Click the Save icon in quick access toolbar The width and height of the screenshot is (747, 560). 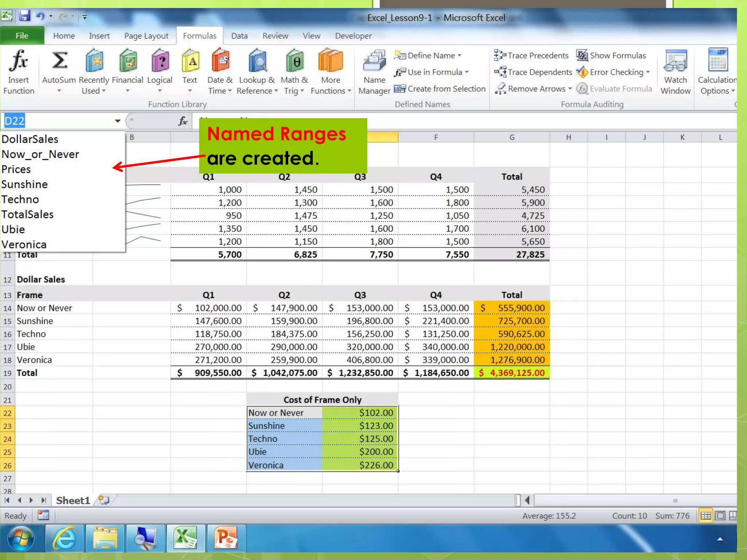tap(24, 16)
